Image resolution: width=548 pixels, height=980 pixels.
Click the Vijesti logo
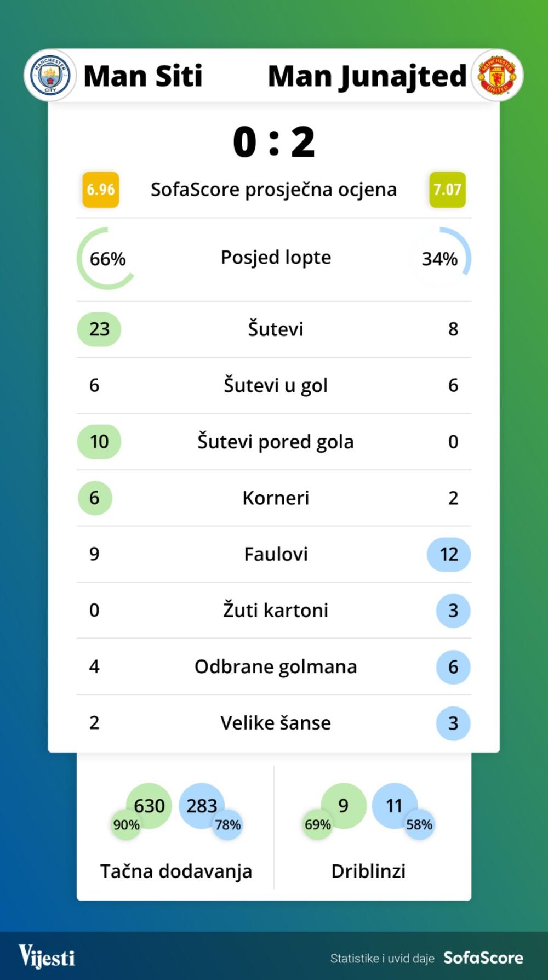pos(47,956)
